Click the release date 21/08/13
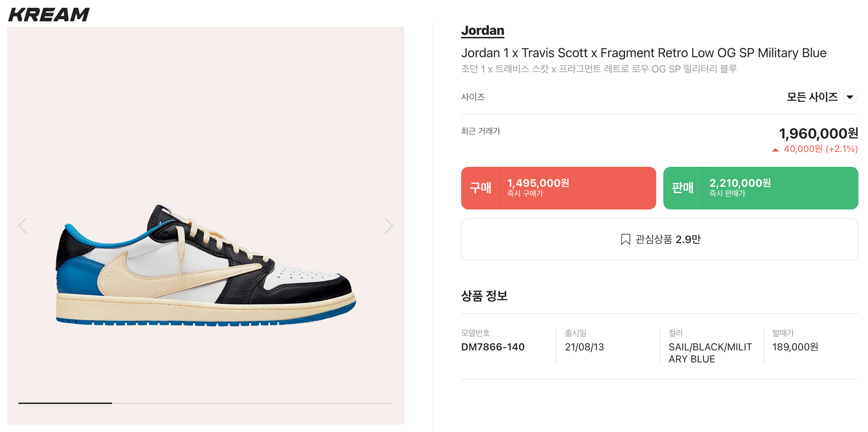The height and width of the screenshot is (432, 868). click(x=584, y=347)
